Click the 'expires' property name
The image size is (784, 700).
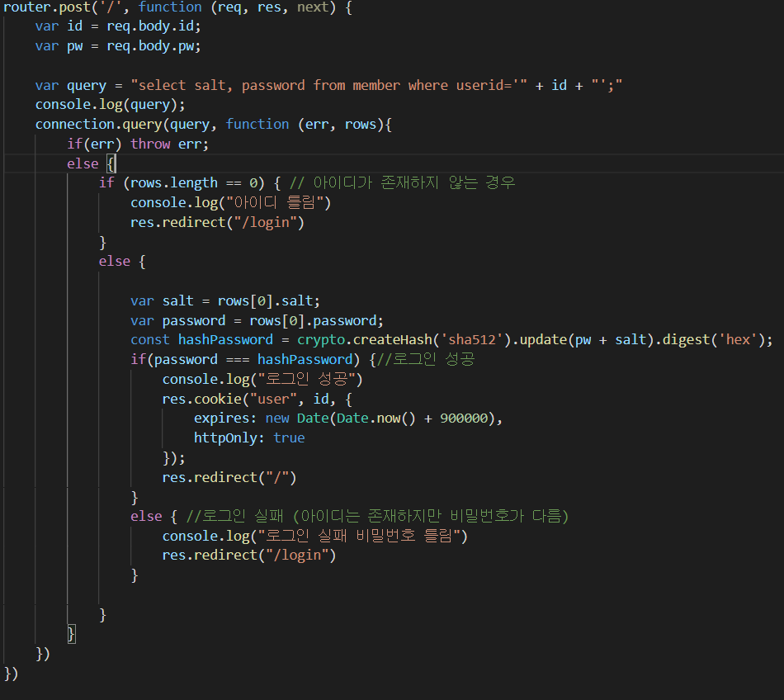[x=221, y=419]
